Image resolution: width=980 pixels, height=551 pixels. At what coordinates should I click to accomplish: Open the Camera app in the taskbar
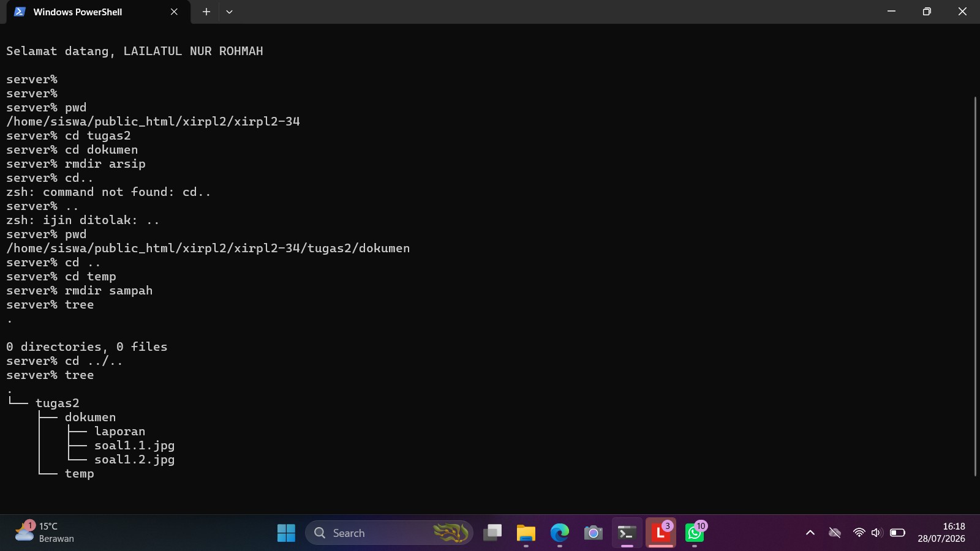(593, 533)
